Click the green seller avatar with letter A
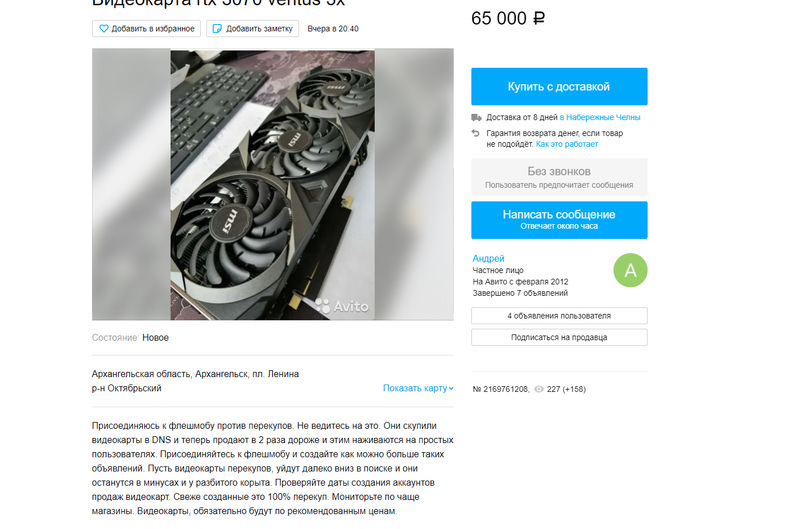The height and width of the screenshot is (529, 800). [x=630, y=270]
